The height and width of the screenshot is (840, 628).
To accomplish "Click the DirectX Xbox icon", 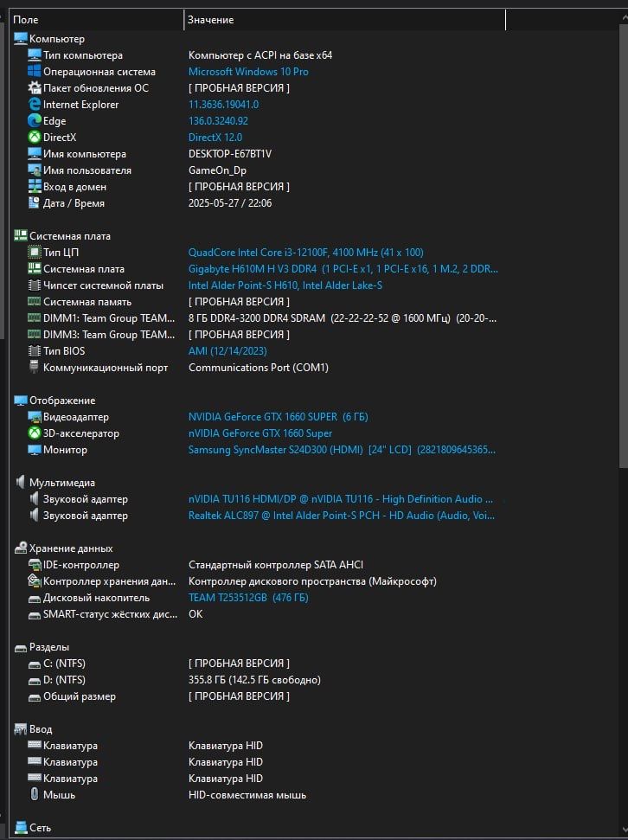I will click(x=35, y=138).
